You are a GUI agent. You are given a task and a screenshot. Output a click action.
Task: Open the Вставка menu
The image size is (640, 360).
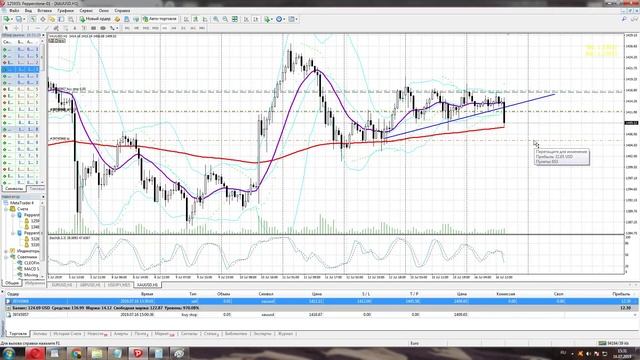(x=44, y=11)
